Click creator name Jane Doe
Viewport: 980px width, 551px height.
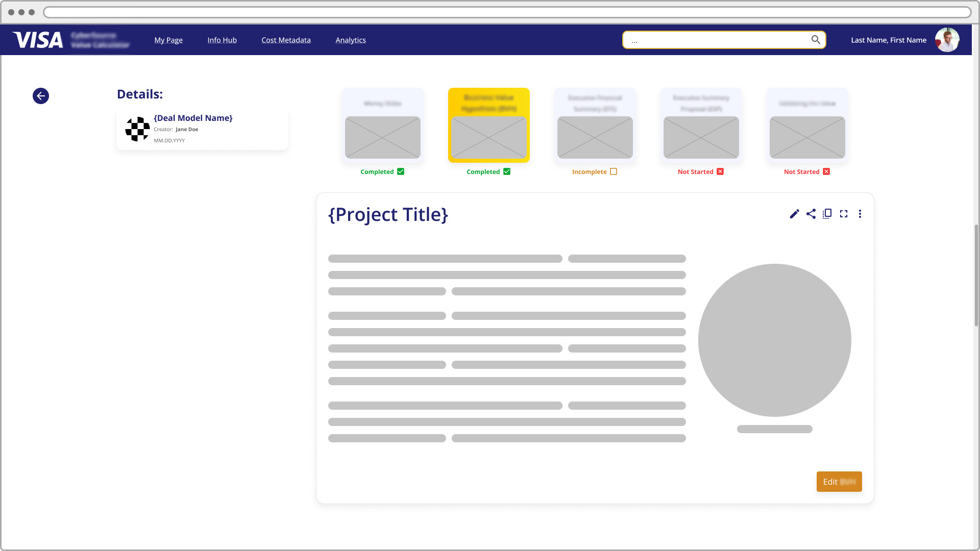[187, 130]
